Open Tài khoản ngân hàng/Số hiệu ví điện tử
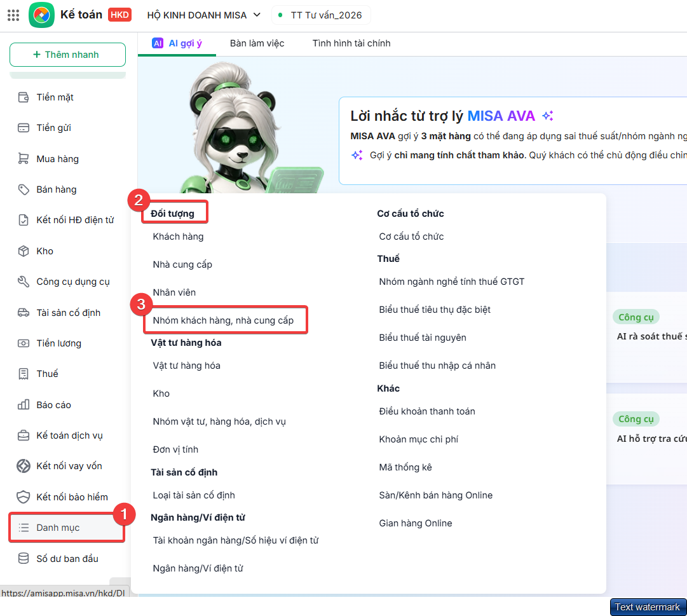The height and width of the screenshot is (616, 687). [x=236, y=540]
